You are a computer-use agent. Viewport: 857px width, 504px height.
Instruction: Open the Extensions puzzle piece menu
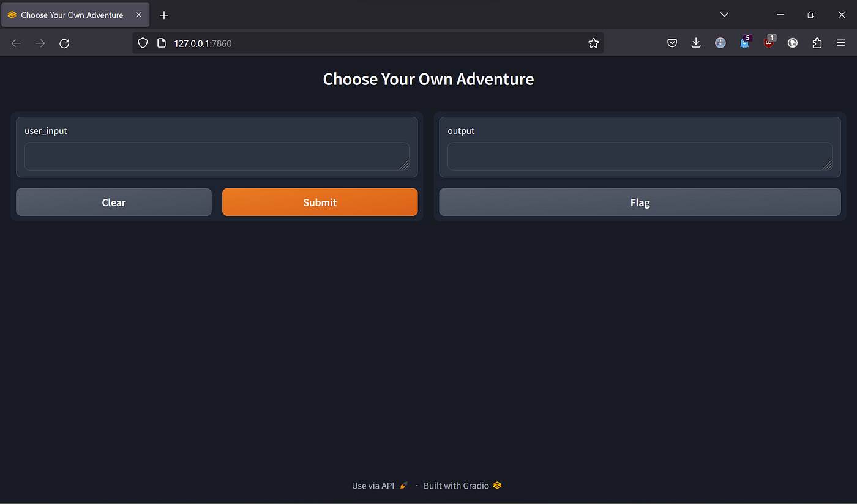coord(817,43)
